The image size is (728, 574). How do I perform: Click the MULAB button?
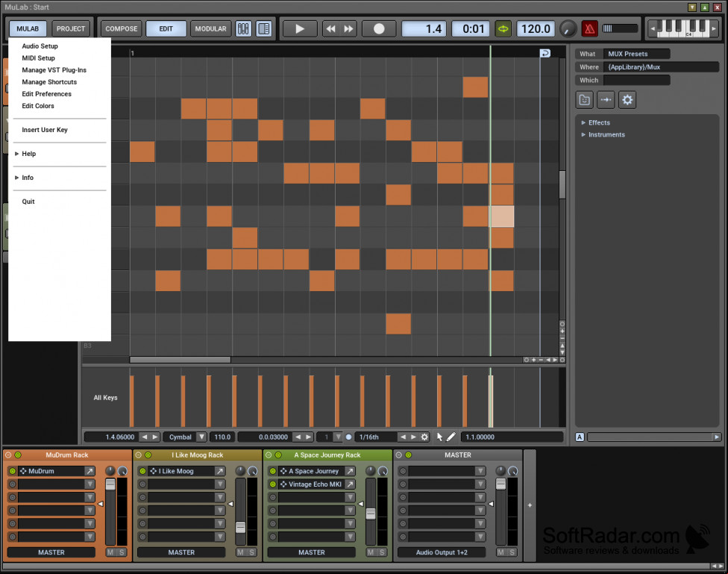[x=28, y=29]
